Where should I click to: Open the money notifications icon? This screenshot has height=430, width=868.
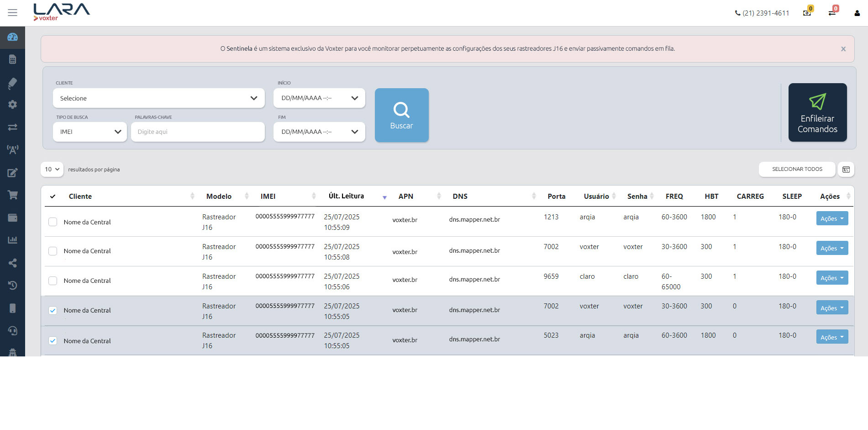(x=807, y=13)
